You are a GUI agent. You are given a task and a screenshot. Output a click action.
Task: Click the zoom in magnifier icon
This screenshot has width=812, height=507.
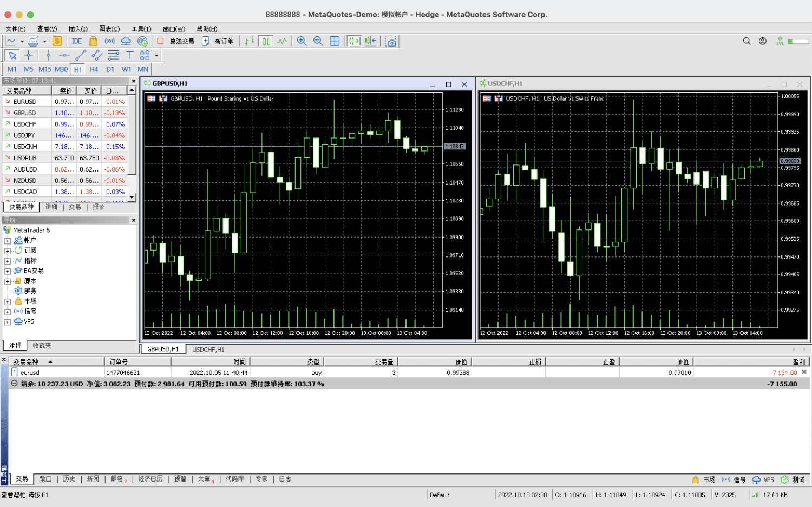pyautogui.click(x=302, y=41)
